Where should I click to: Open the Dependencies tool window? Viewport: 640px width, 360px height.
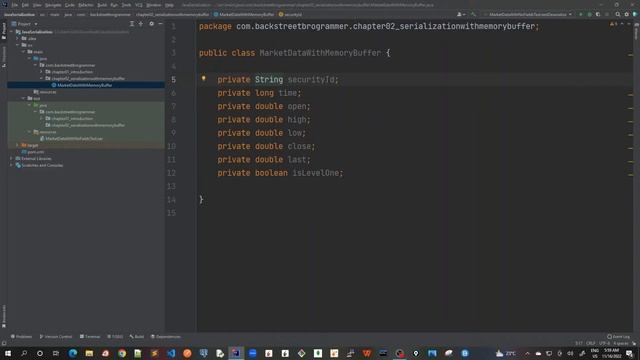(166, 337)
